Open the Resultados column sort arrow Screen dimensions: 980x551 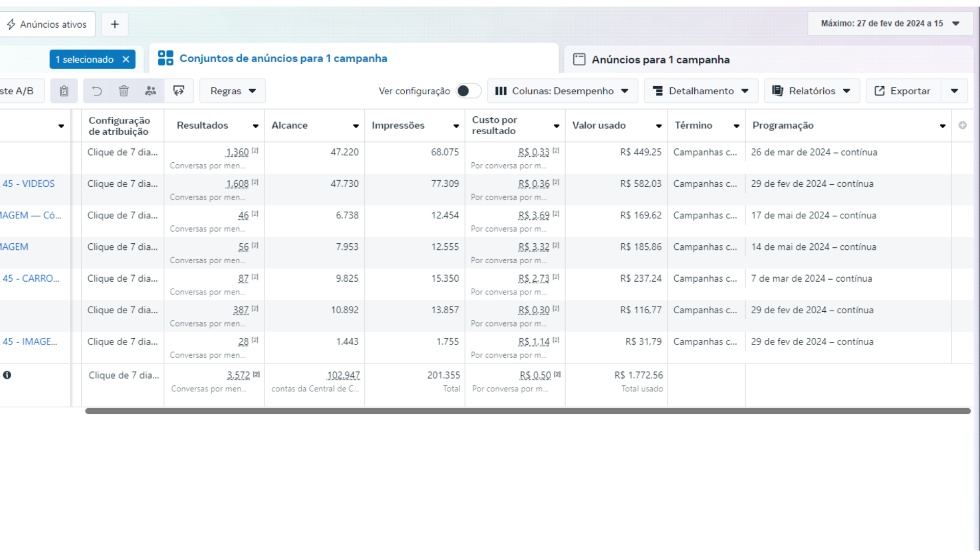(256, 126)
